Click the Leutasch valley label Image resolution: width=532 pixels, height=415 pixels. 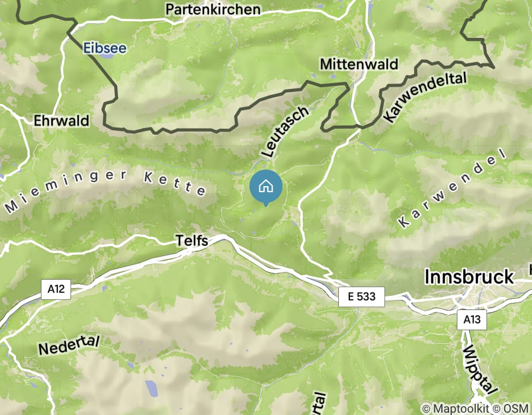[x=286, y=132]
